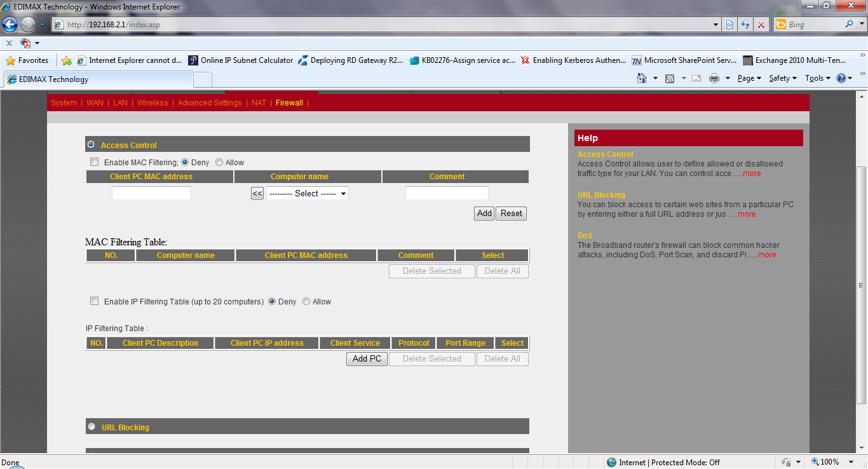Viewport: 868px width, 469px height.
Task: Go to the WAN settings menu
Action: (x=95, y=103)
